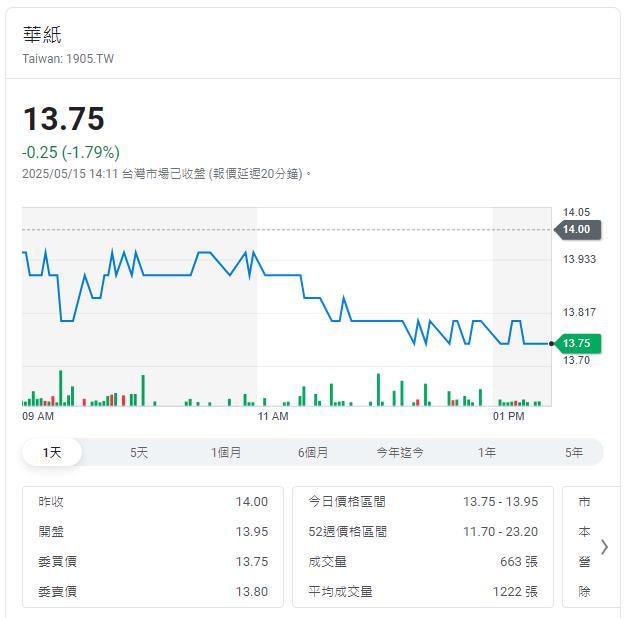The width and height of the screenshot is (634, 618).
Task: Click the 52週價格區間 row label
Action: (348, 532)
